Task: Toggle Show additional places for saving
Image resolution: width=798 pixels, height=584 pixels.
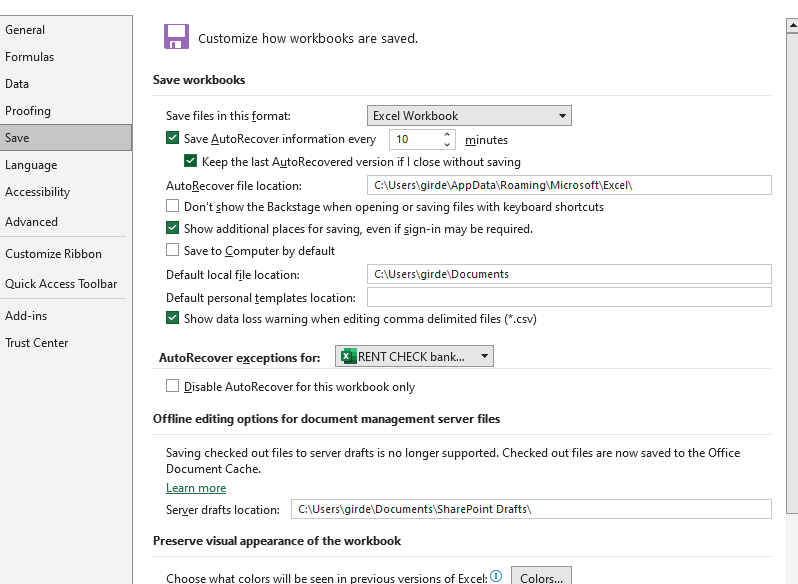Action: click(x=173, y=227)
